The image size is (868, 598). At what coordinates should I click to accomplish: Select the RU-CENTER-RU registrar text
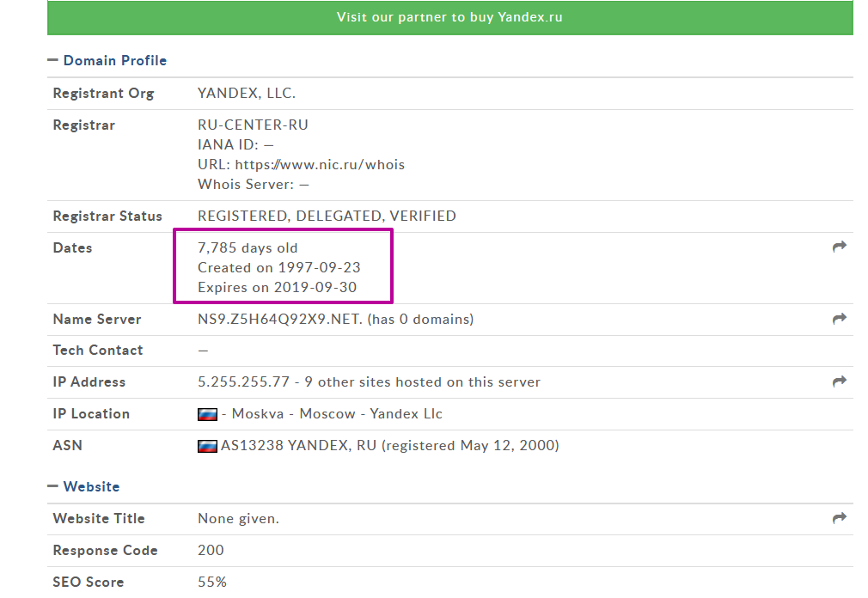click(x=253, y=125)
